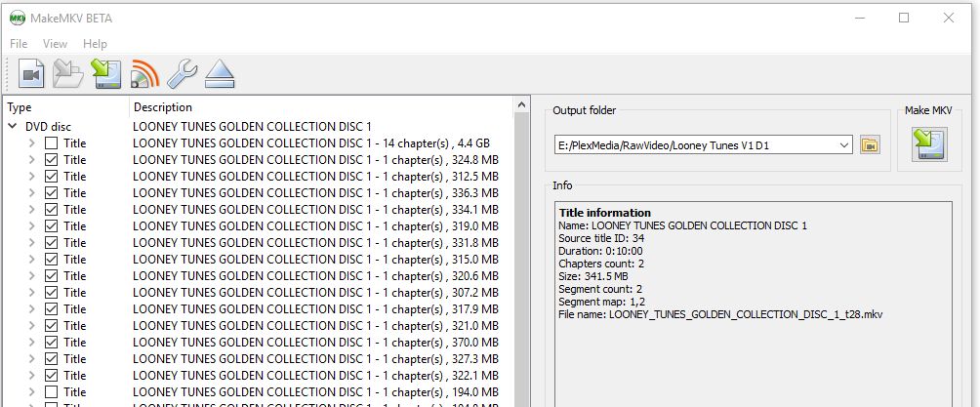This screenshot has width=980, height=407.
Task: Click the Backup disc to drive icon
Action: (x=105, y=73)
